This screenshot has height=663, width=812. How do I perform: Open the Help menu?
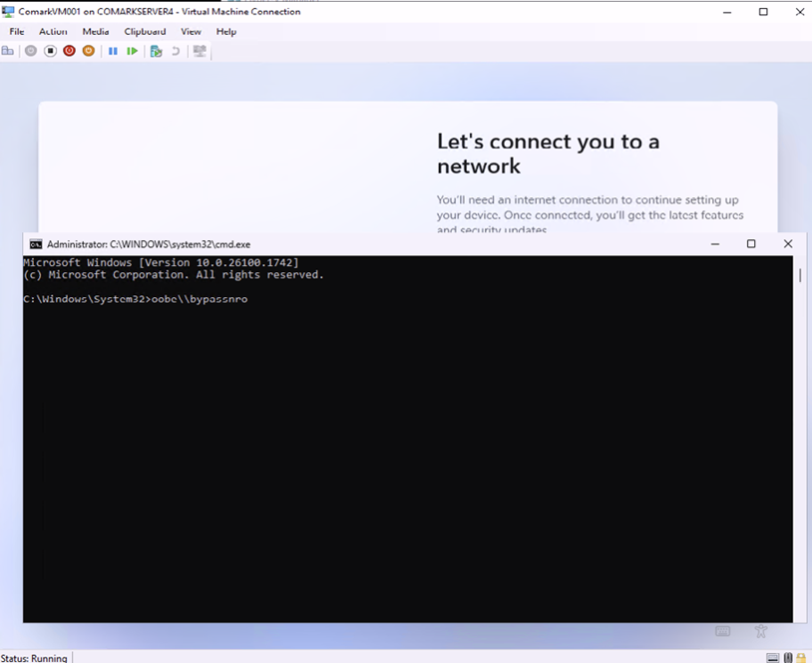point(226,32)
